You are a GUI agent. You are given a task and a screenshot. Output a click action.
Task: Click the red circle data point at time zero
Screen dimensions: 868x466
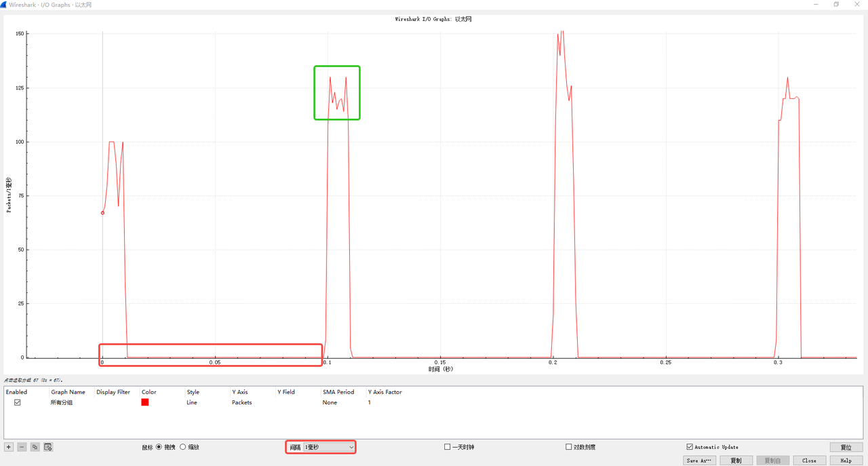[x=102, y=213]
